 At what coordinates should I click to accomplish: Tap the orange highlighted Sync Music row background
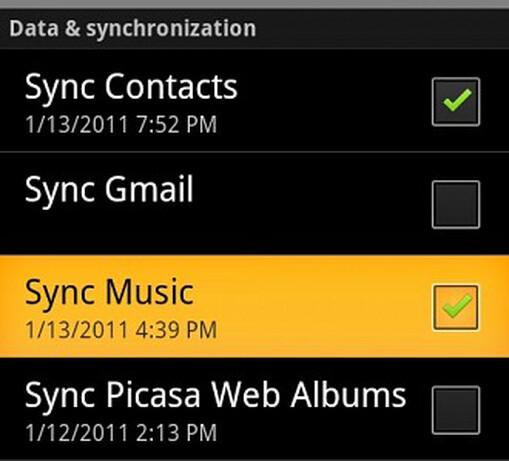254,306
